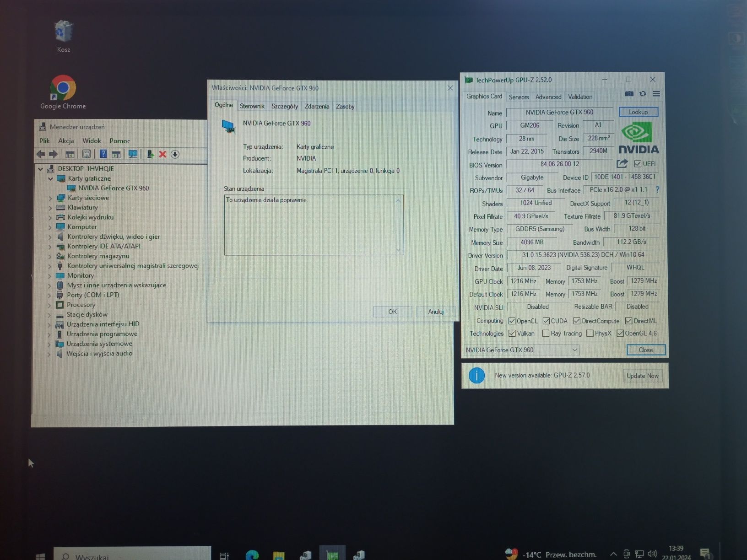
Task: Toggle the OpenGL 4.6 checkbox
Action: coord(620,333)
